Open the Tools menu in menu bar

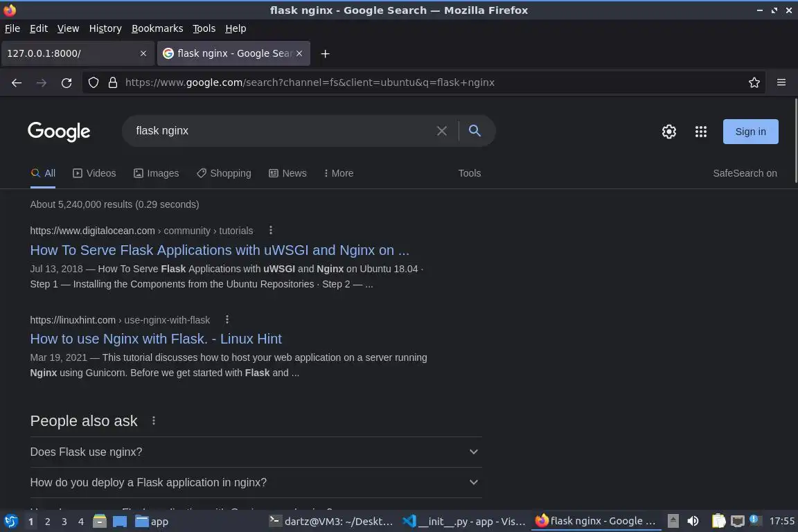tap(204, 28)
